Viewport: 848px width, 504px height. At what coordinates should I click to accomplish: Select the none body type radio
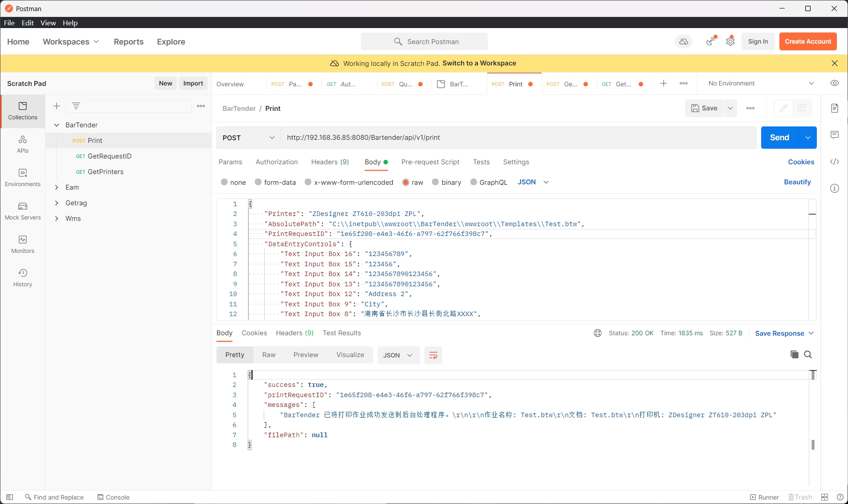coord(224,182)
